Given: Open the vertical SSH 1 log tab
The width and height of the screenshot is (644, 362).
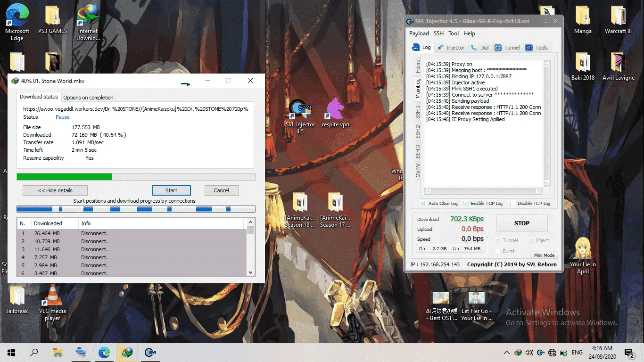Looking at the screenshot, I should click(418, 112).
